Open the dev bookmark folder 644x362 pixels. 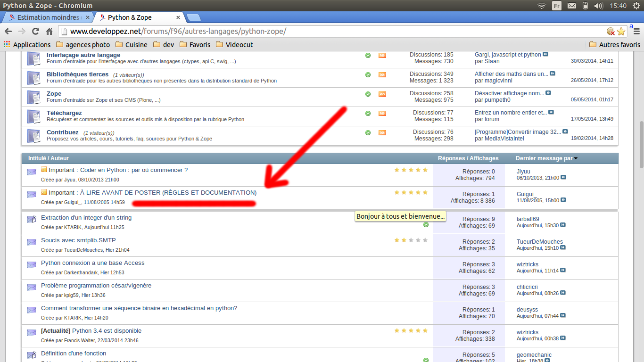[x=163, y=45]
